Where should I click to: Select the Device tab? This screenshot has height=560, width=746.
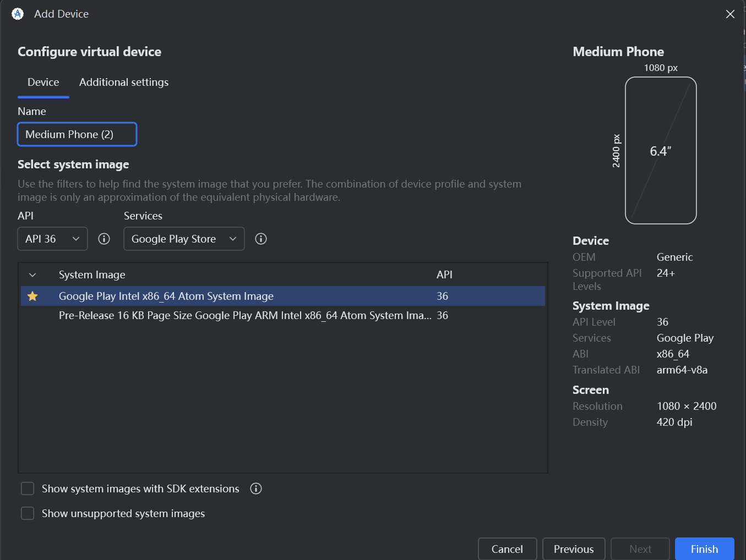(x=43, y=83)
